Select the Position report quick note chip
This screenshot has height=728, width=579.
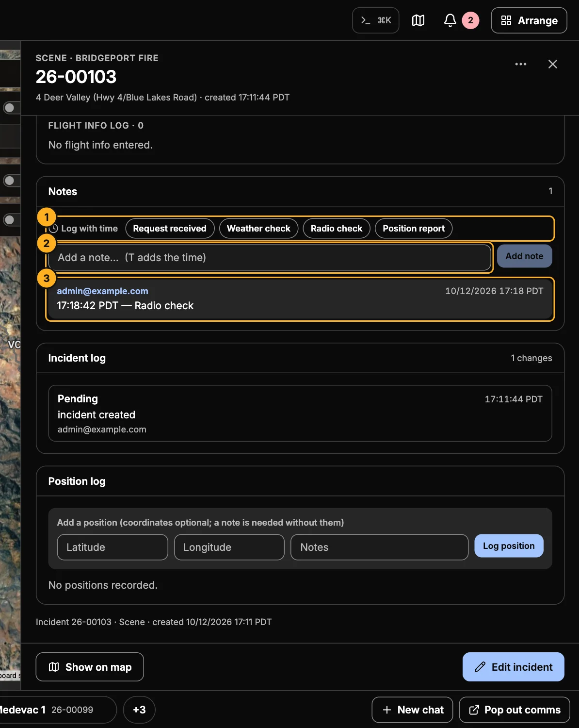414,229
